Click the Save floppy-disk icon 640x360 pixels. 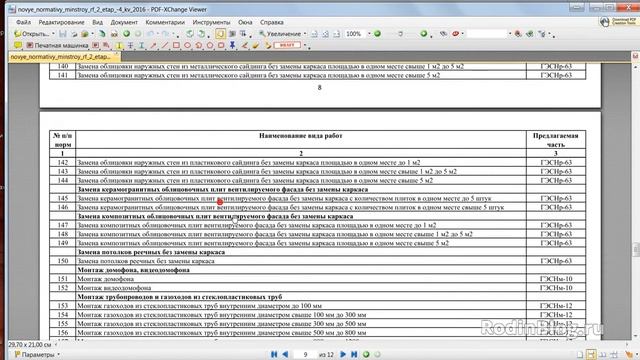pyautogui.click(x=62, y=34)
